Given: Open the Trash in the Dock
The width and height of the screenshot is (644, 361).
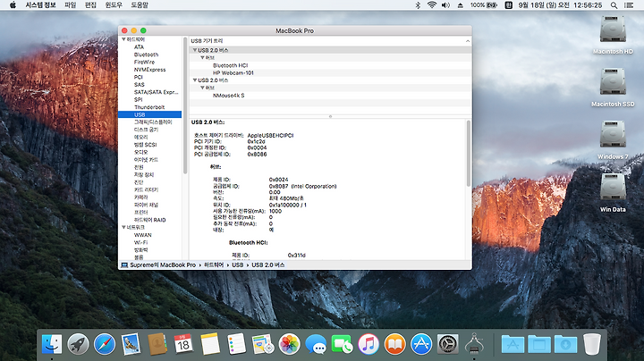Looking at the screenshot, I should [x=592, y=344].
